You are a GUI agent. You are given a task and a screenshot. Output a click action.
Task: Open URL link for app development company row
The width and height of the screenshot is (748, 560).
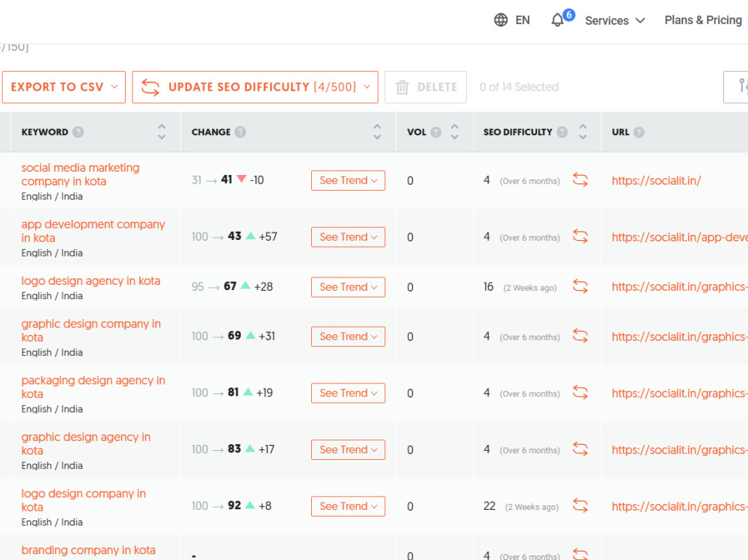click(680, 237)
